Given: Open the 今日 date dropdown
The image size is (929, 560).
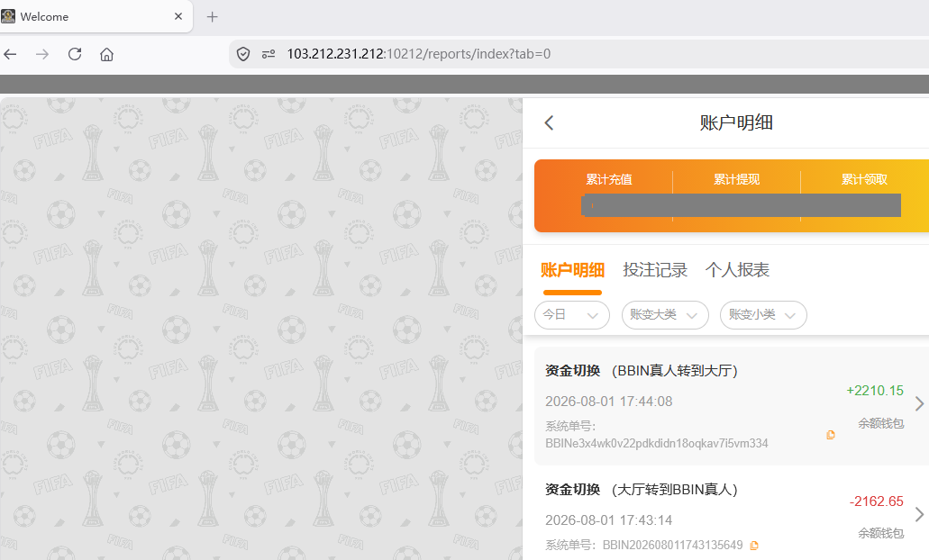Looking at the screenshot, I should pyautogui.click(x=572, y=315).
